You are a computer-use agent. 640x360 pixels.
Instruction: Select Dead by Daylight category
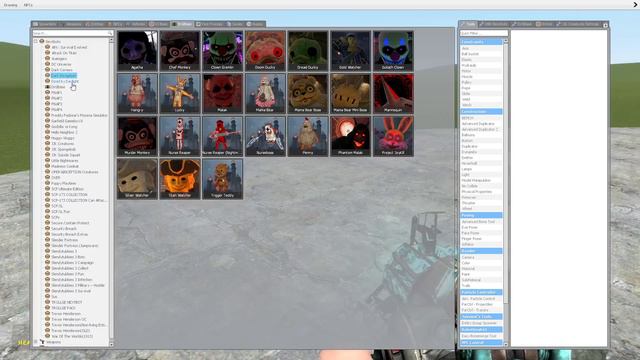pyautogui.click(x=65, y=81)
